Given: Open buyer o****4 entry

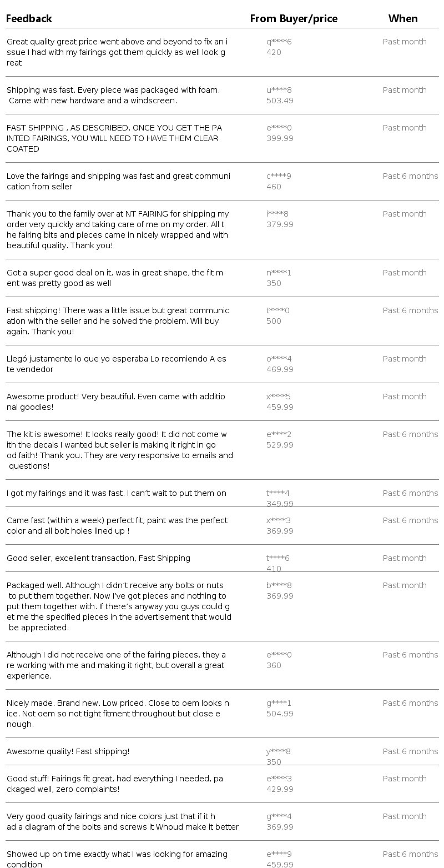Looking at the screenshot, I should (x=279, y=359).
